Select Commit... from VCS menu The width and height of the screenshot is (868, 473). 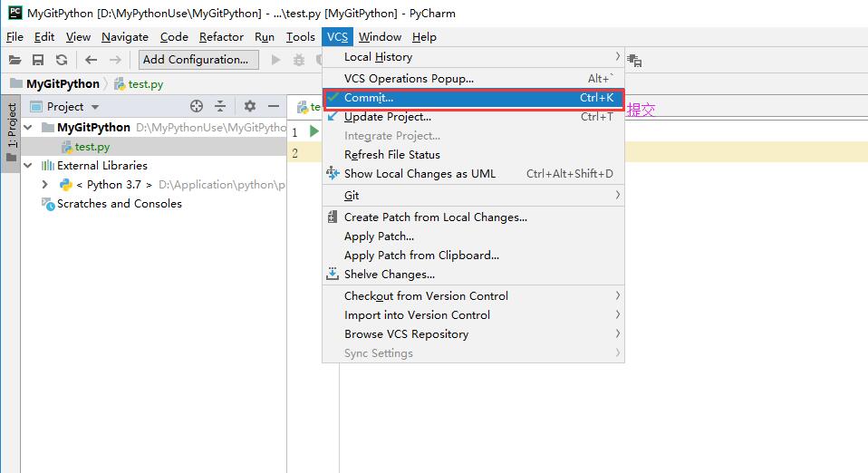pyautogui.click(x=473, y=98)
